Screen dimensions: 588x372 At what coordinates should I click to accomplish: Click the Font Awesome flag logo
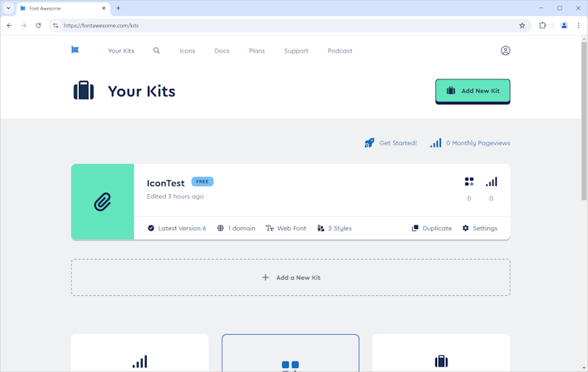pyautogui.click(x=75, y=50)
